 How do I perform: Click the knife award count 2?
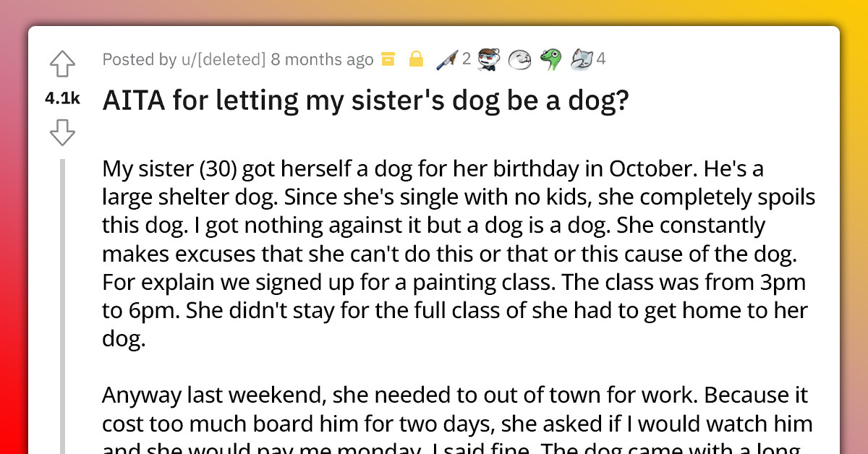[466, 59]
